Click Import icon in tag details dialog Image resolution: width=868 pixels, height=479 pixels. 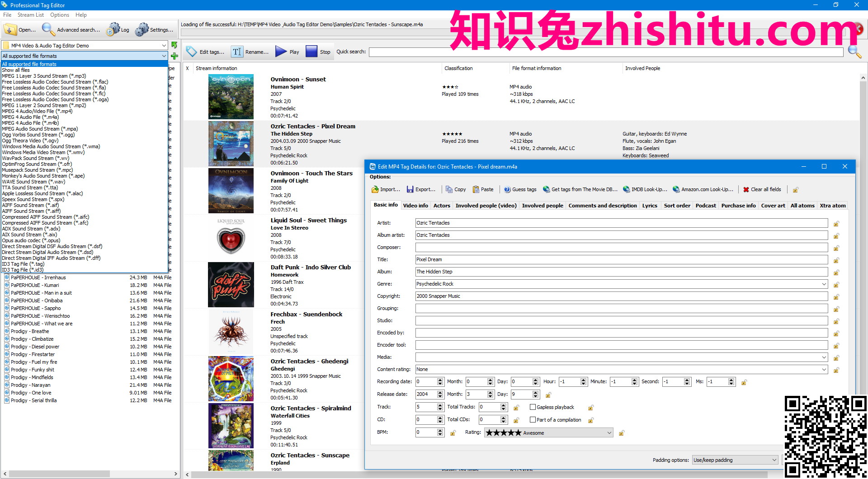(x=375, y=189)
